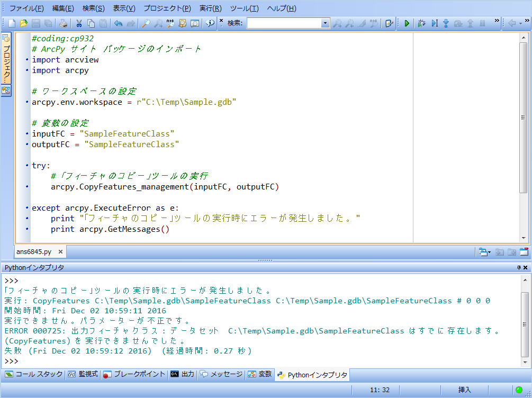Open the 検索(S) menu
The image size is (532, 398).
(94, 8)
